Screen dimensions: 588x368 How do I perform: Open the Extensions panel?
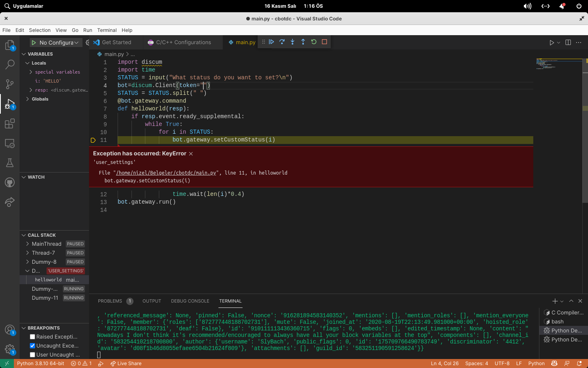[x=10, y=123]
